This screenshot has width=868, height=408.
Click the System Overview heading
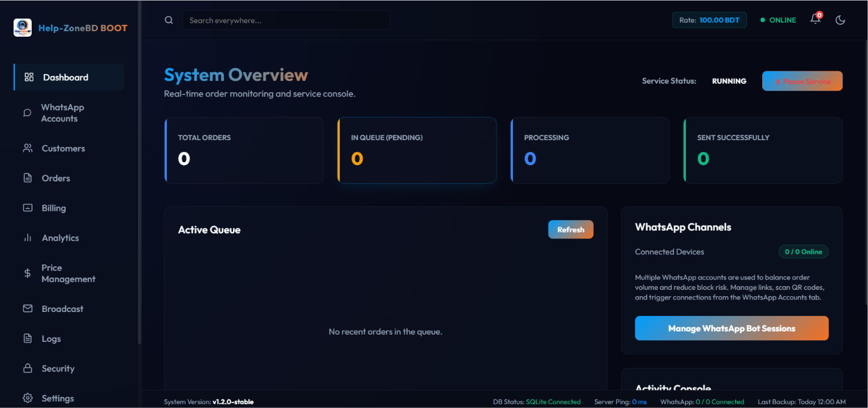click(236, 75)
